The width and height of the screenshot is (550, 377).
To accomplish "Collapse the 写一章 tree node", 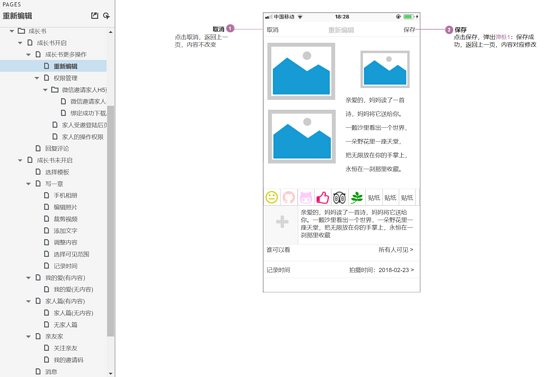I will click(x=29, y=184).
